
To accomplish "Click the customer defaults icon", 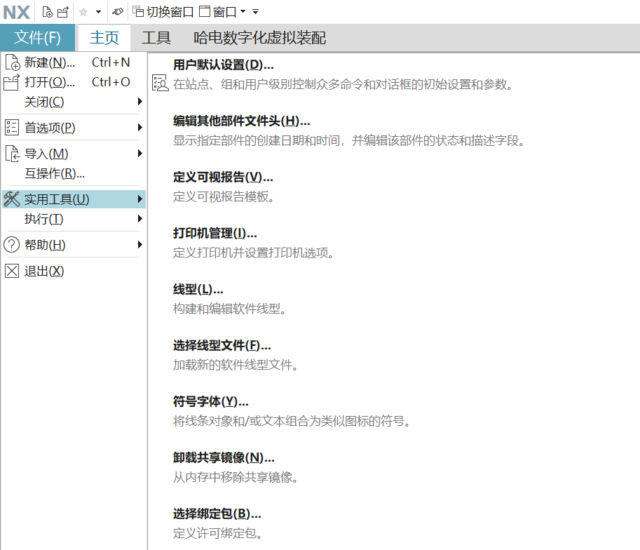I will pos(160,83).
